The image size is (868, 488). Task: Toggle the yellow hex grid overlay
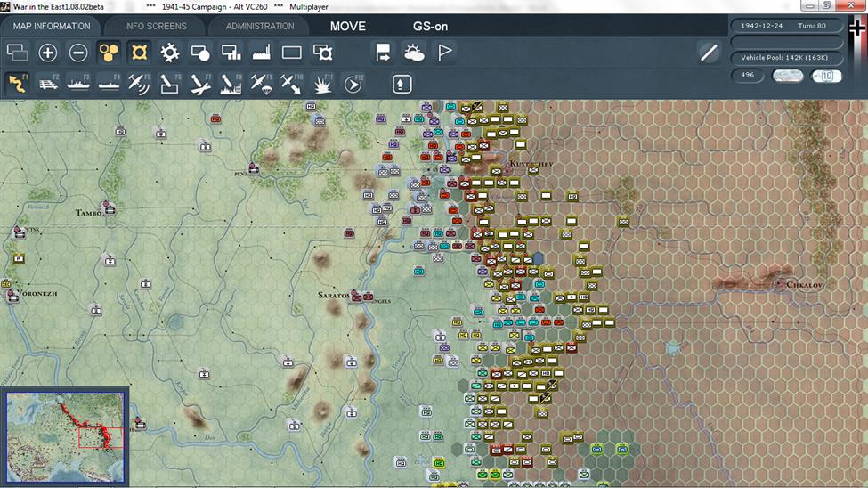(x=109, y=53)
